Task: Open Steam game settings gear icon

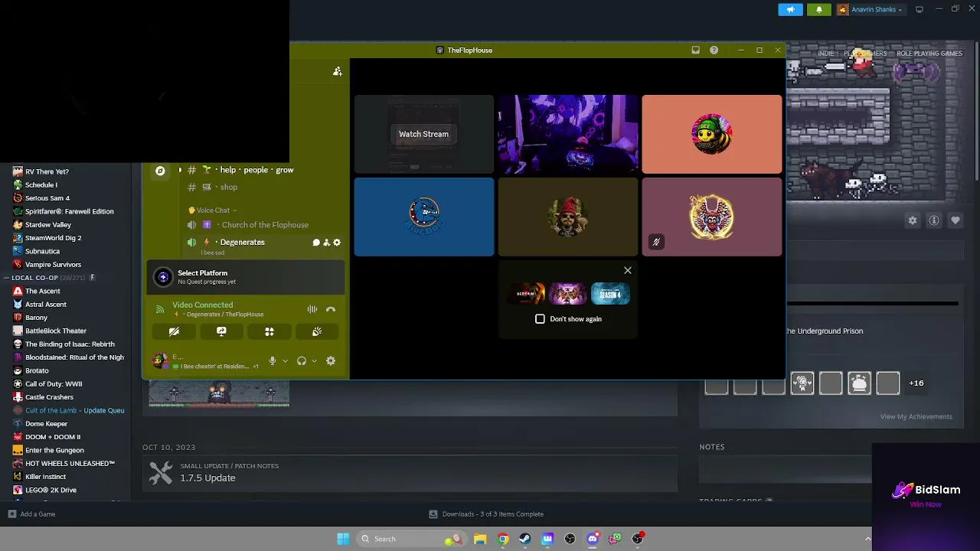Action: [x=913, y=220]
